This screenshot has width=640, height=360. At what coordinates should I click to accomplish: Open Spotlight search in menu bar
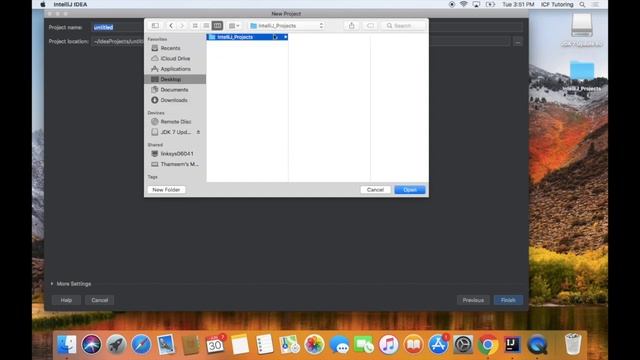[x=582, y=4]
